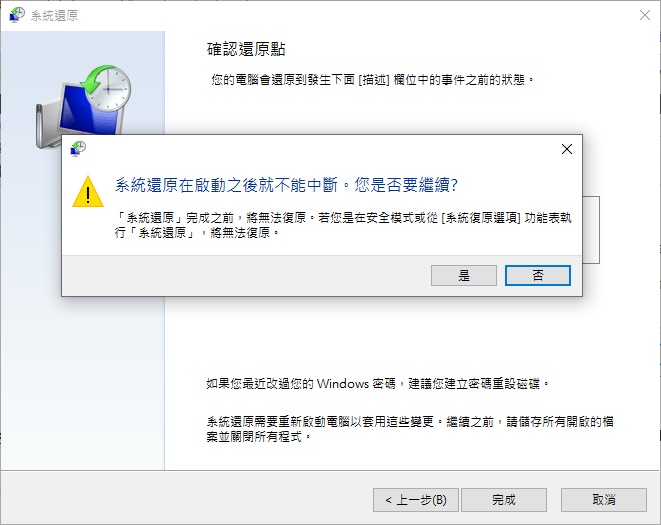Click the restart notice about 重新啟動電腦
This screenshot has width=661, height=525.
(x=410, y=429)
